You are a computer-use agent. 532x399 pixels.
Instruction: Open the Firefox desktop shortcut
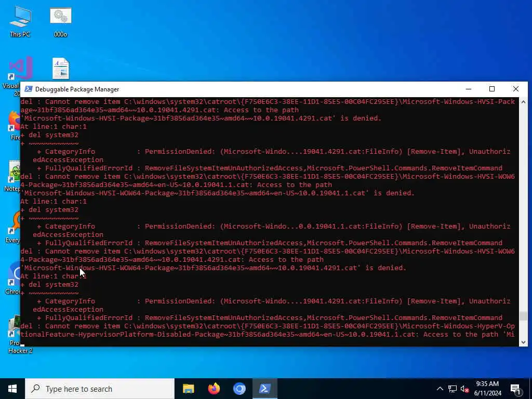pos(14,126)
